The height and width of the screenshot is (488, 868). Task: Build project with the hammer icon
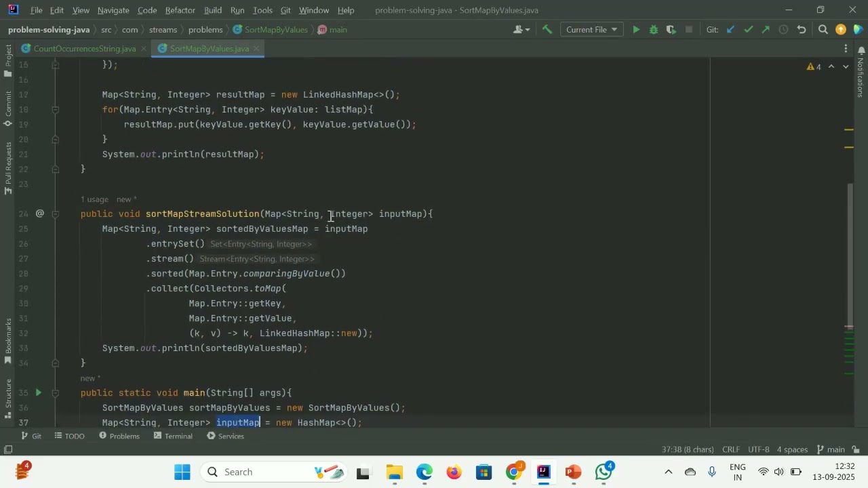point(547,30)
